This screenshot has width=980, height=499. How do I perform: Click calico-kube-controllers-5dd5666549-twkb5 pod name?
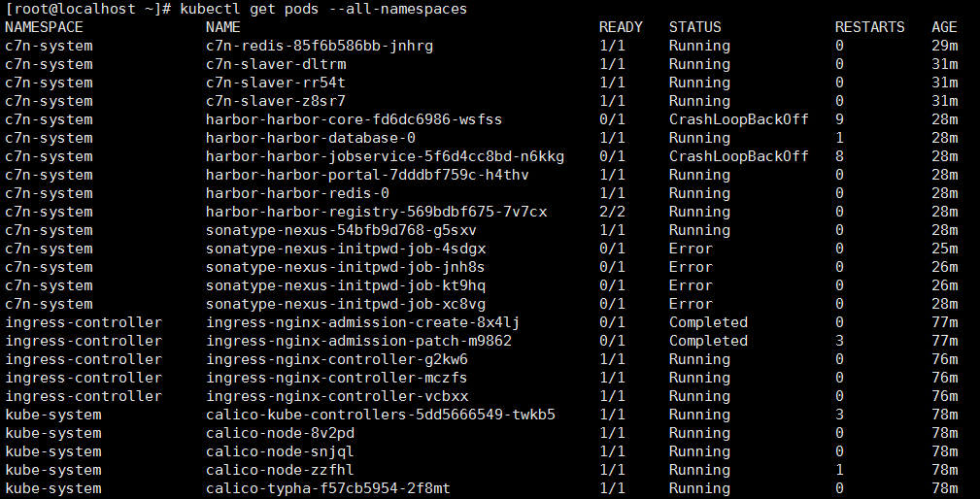[x=381, y=415]
